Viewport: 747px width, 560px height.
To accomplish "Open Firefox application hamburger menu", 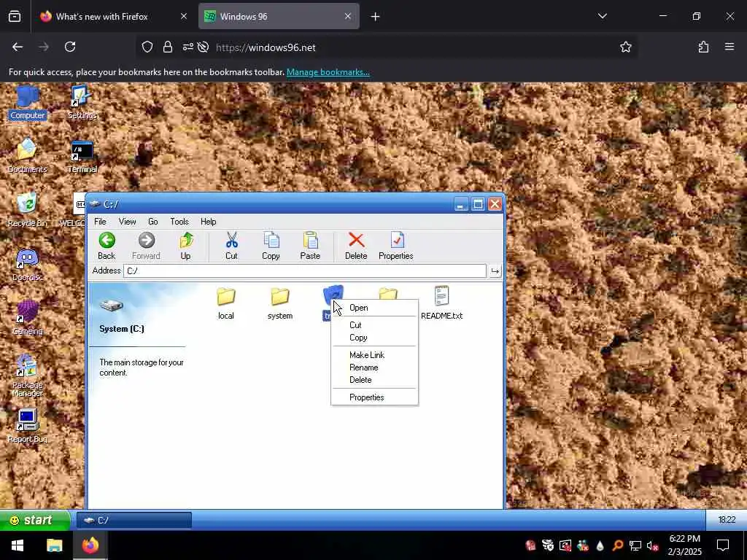I will [729, 47].
